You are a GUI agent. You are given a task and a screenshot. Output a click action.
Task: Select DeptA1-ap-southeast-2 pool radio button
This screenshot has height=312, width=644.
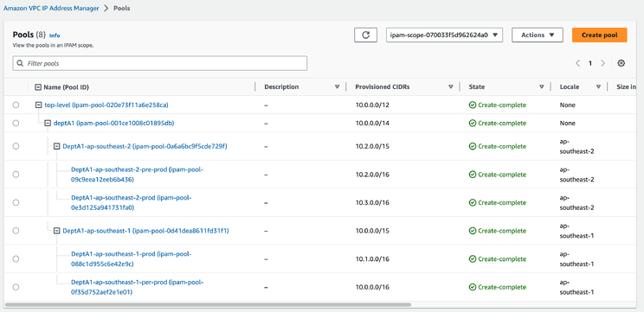[x=16, y=146]
